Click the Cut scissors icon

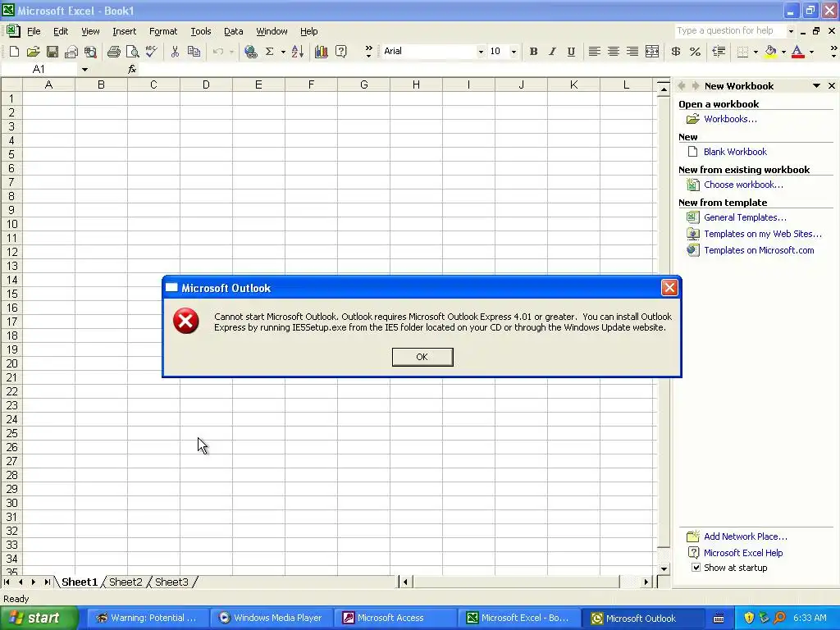tap(175, 52)
